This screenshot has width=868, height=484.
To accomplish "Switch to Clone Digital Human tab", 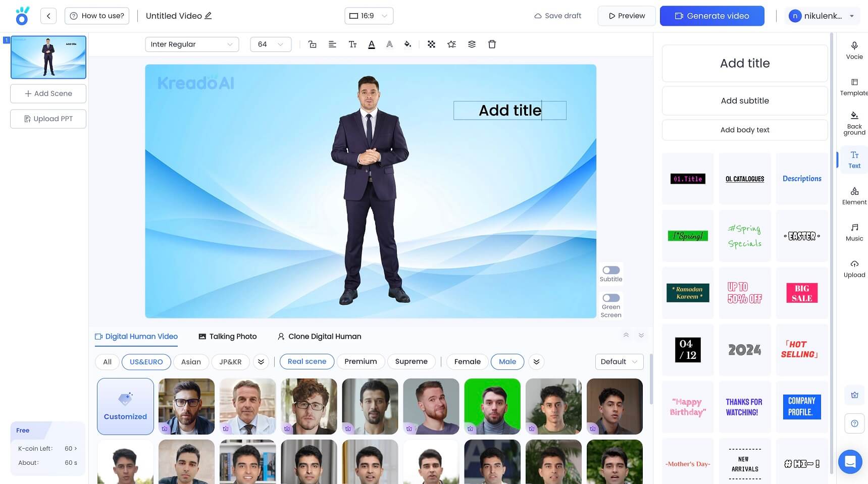I will coord(319,337).
